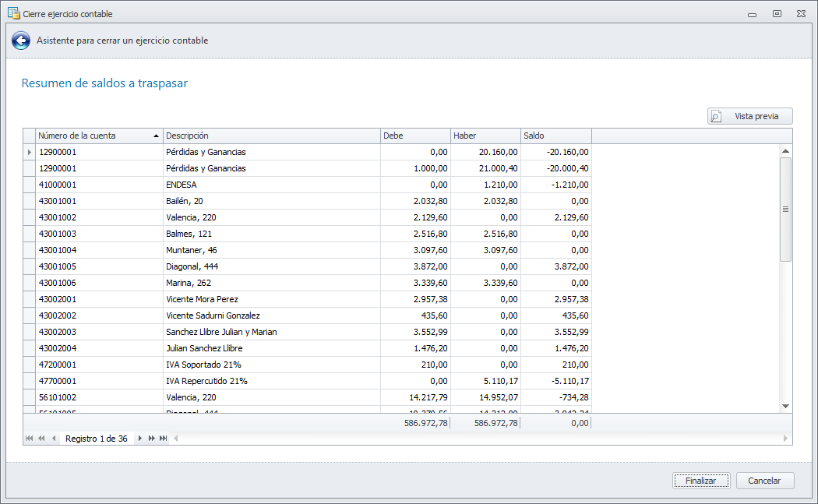Click the Saldo column header
Viewport: 818px width, 504px height.
click(555, 136)
